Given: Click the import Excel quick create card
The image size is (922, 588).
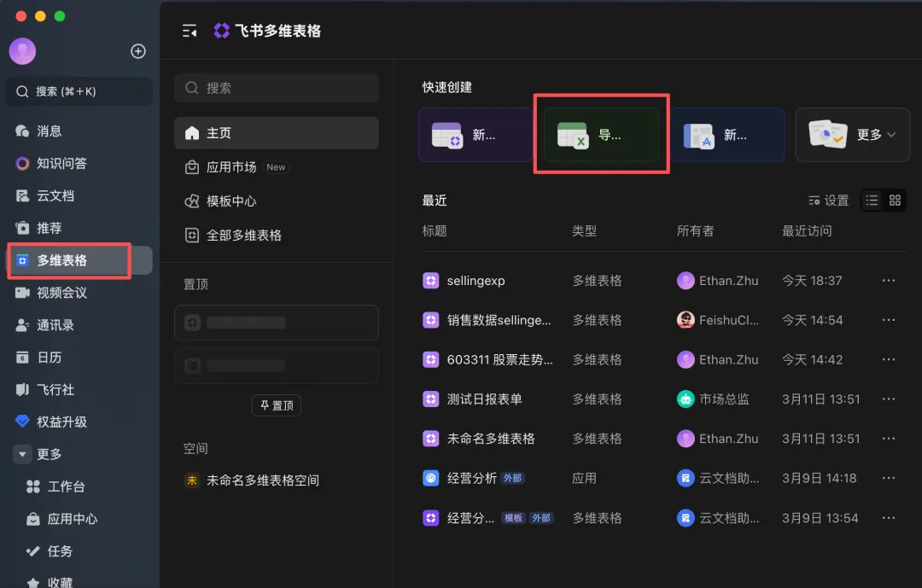Looking at the screenshot, I should tap(601, 135).
